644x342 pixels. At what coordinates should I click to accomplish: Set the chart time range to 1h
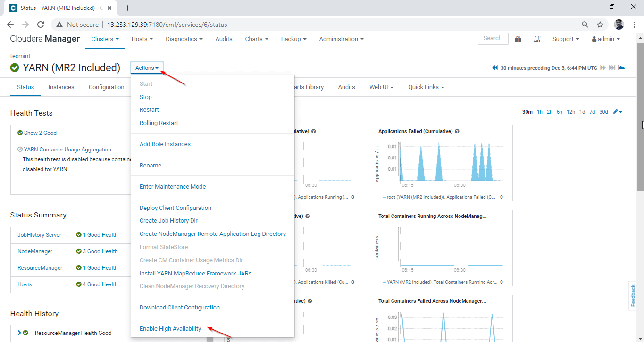tap(540, 112)
